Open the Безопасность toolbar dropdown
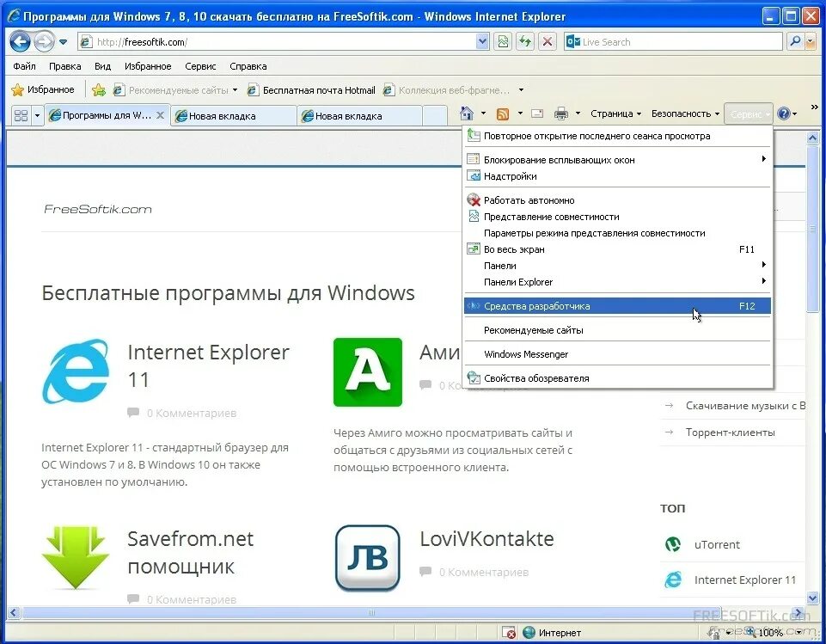The image size is (826, 644). click(x=685, y=113)
